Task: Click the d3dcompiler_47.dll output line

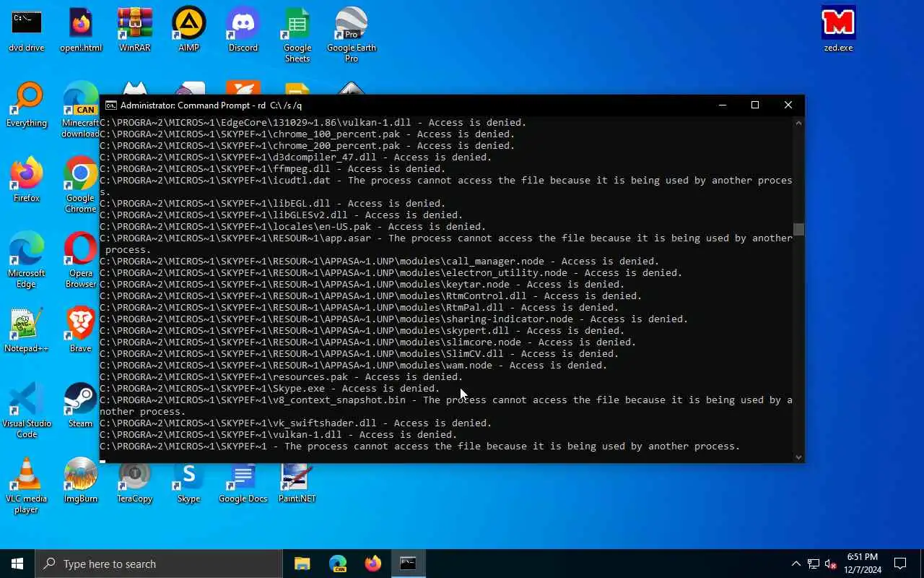Action: coord(295,158)
